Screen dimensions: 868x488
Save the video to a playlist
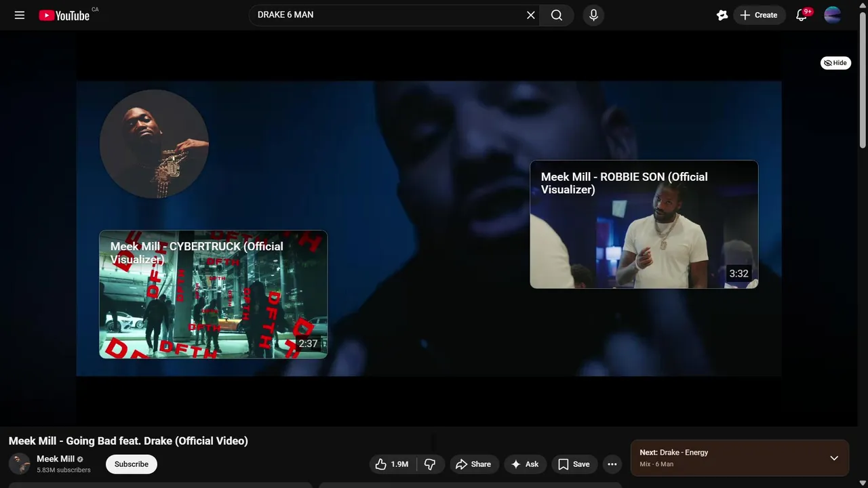pyautogui.click(x=574, y=464)
